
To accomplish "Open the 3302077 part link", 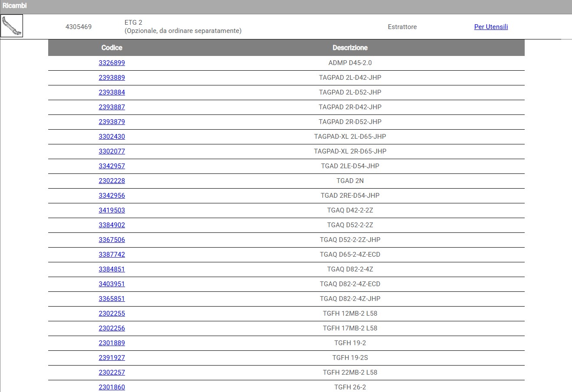I will coord(112,151).
